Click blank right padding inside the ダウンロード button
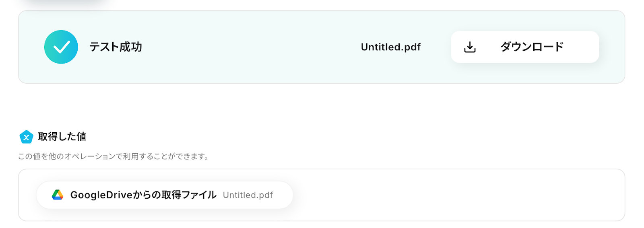Viewport: 644px width, 228px height. pyautogui.click(x=584, y=47)
